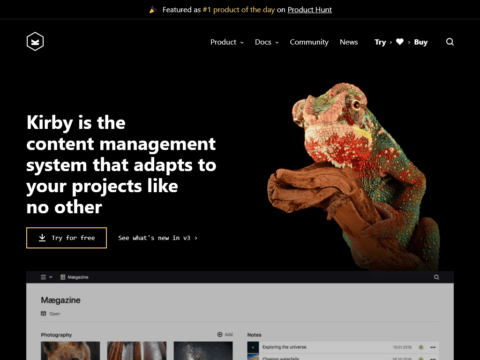Click the Buy link in the navigation

421,42
